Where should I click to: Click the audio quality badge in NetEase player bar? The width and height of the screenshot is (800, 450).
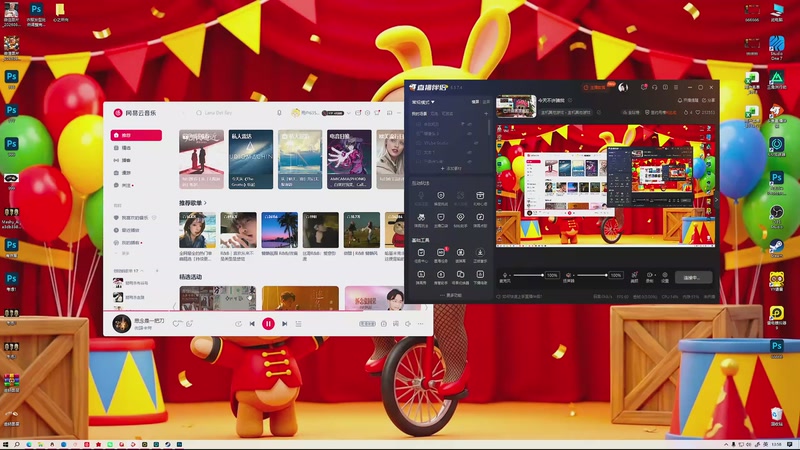[367, 324]
